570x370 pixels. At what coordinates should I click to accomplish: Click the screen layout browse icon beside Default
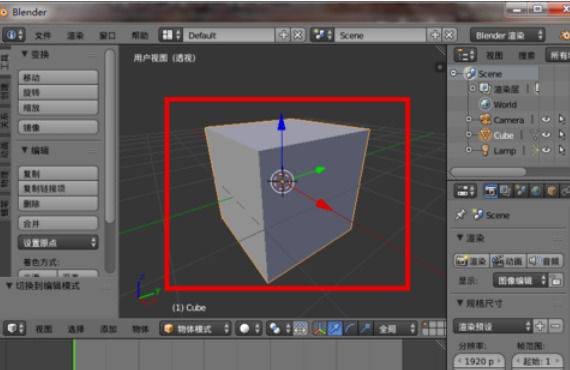(x=171, y=35)
